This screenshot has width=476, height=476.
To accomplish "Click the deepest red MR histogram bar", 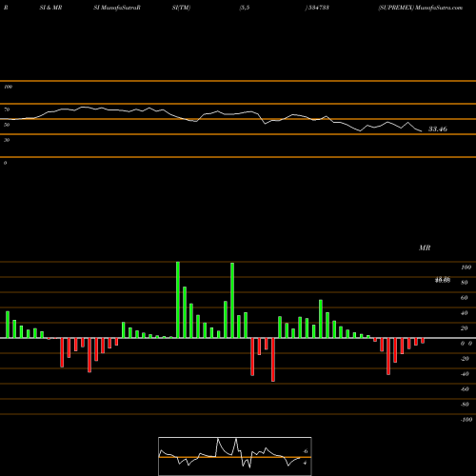I will [273, 360].
